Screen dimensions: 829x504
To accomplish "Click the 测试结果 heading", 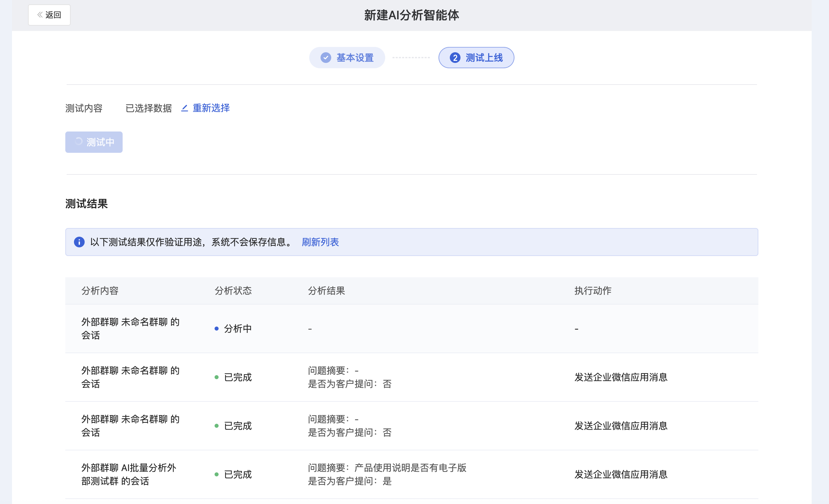I will (87, 204).
